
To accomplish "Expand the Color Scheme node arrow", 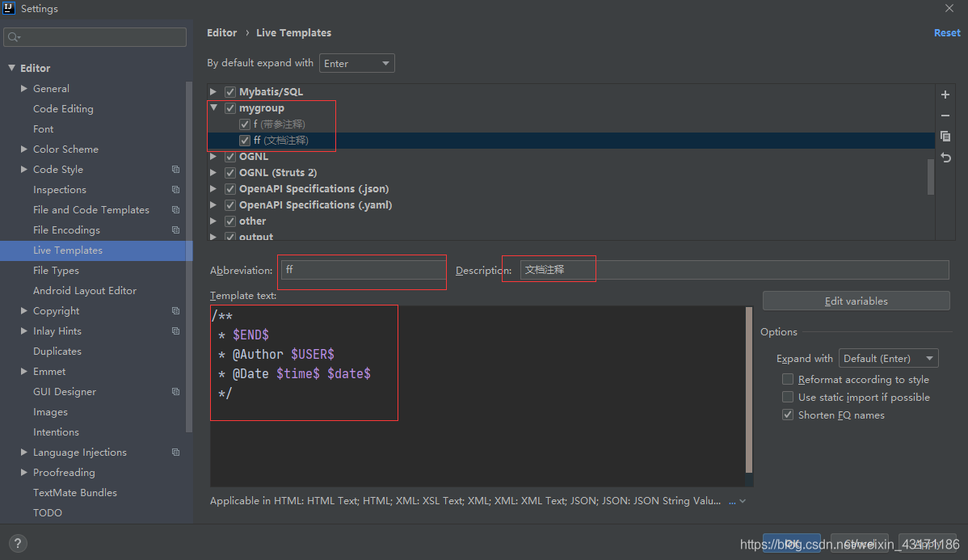I will (23, 149).
